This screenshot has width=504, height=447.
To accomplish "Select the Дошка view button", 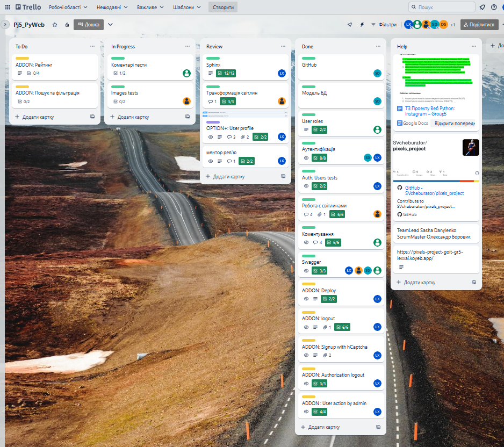I will click(89, 24).
